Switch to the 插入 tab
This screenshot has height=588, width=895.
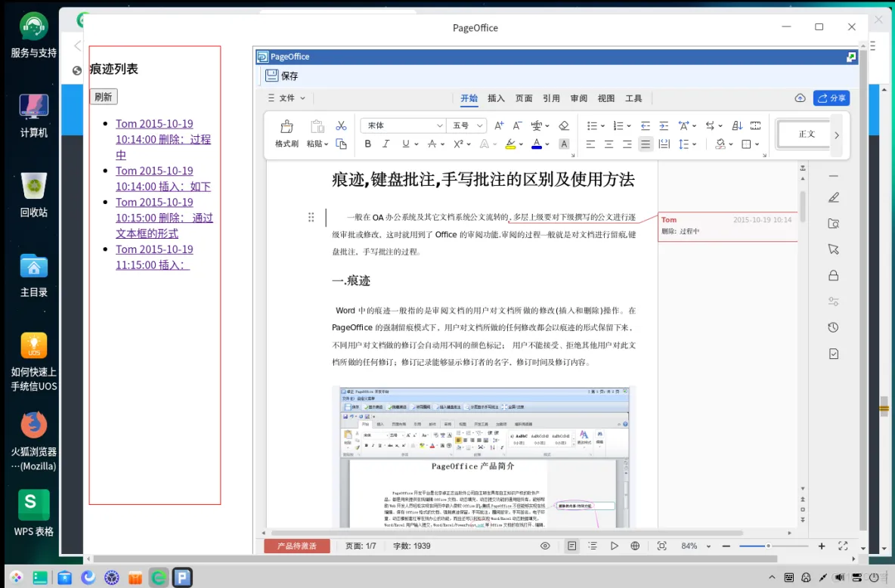pyautogui.click(x=496, y=98)
